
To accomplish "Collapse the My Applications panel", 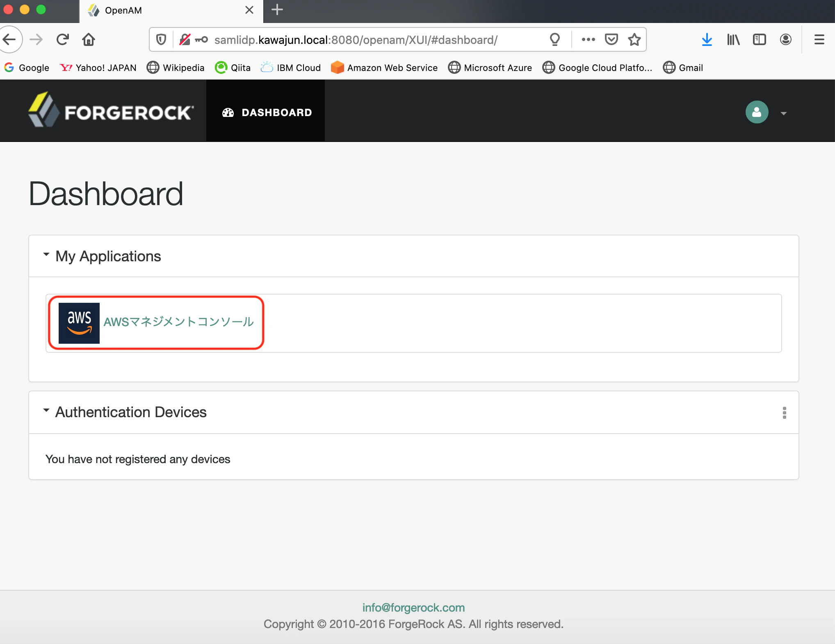I will (x=46, y=255).
